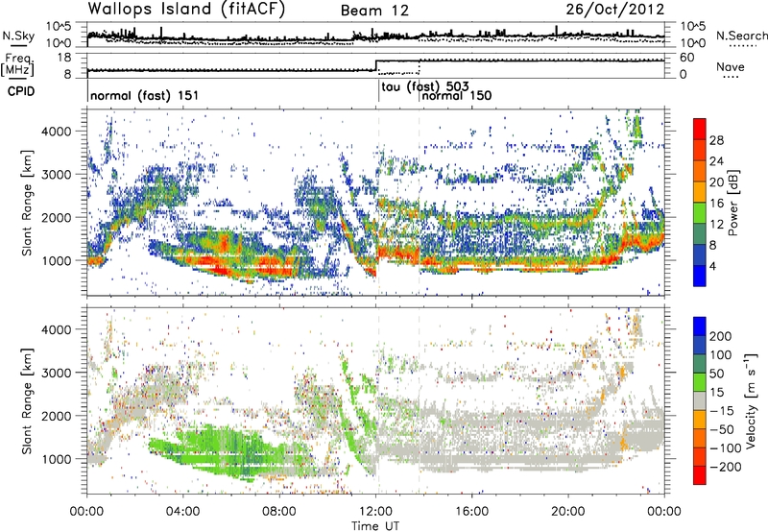Click the '60' Nave axis value
This screenshot has height=532, width=768.
point(686,58)
